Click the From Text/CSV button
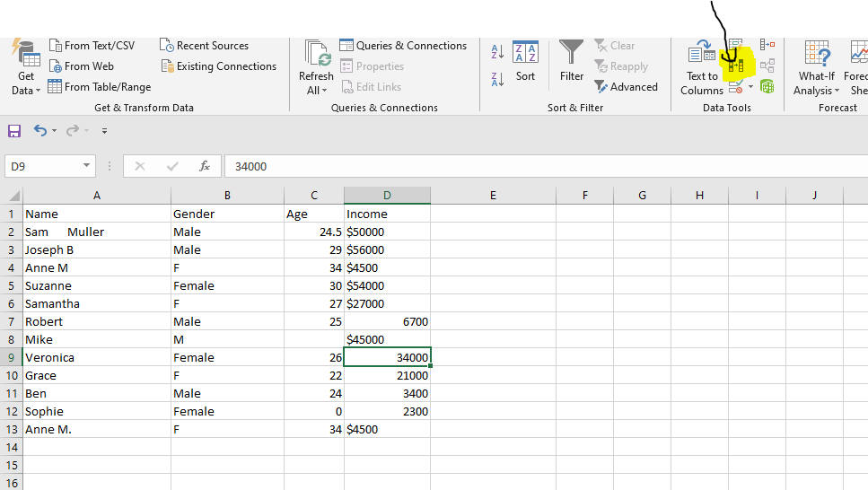The width and height of the screenshot is (868, 490). pos(92,46)
